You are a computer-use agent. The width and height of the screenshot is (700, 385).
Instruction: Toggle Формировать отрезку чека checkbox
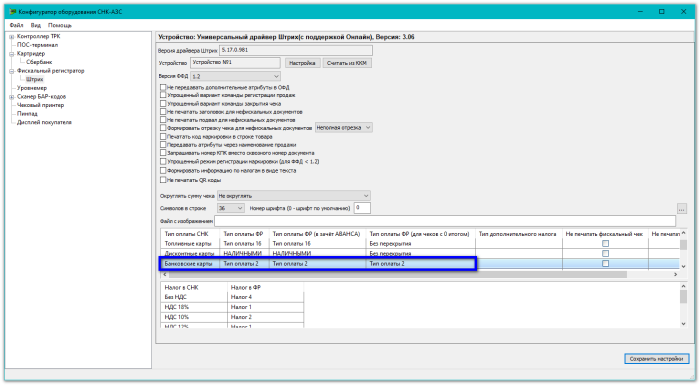pyautogui.click(x=163, y=128)
